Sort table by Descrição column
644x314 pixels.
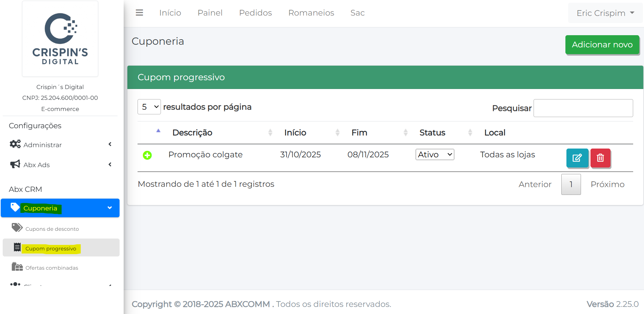[x=192, y=133]
